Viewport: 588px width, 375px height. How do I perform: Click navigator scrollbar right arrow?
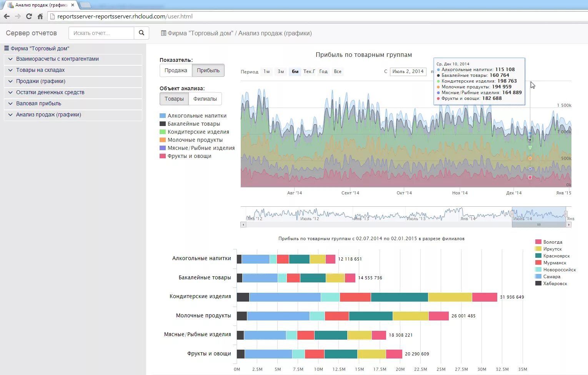pyautogui.click(x=569, y=225)
